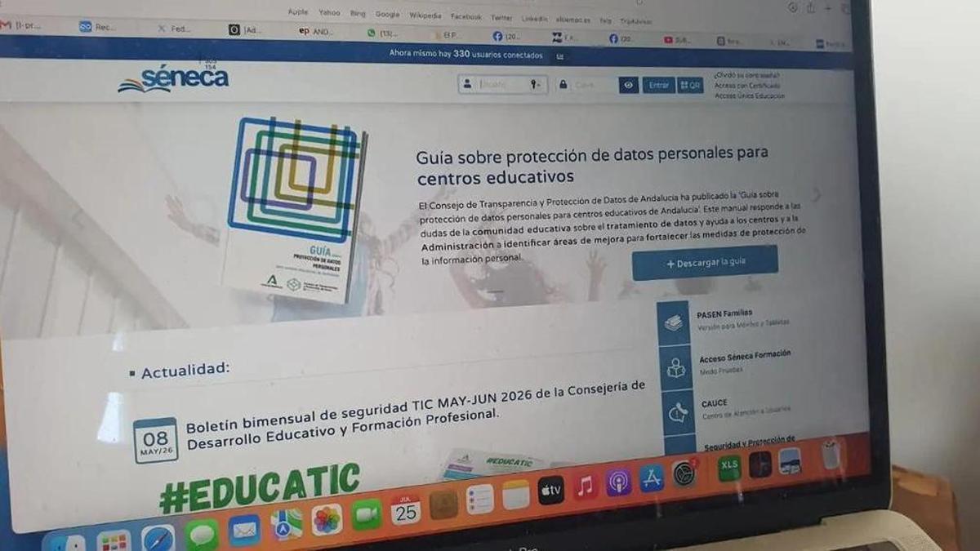Screen dimensions: 980x551
Task: Open System Settings from the dock
Action: 684,474
